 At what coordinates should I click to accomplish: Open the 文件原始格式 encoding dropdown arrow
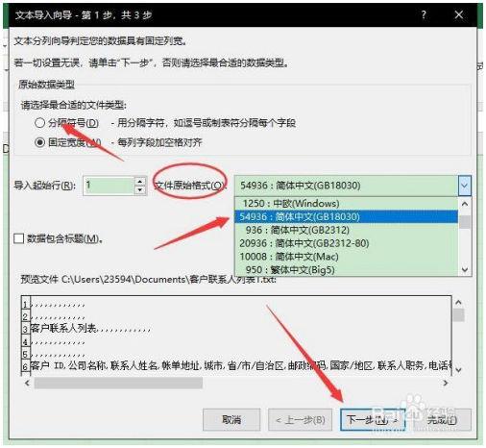pyautogui.click(x=465, y=186)
